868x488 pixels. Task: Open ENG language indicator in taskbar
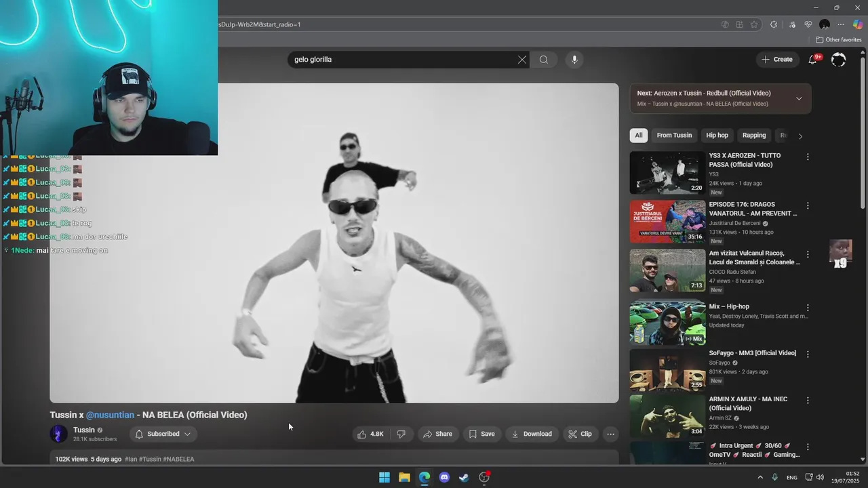[791, 477]
